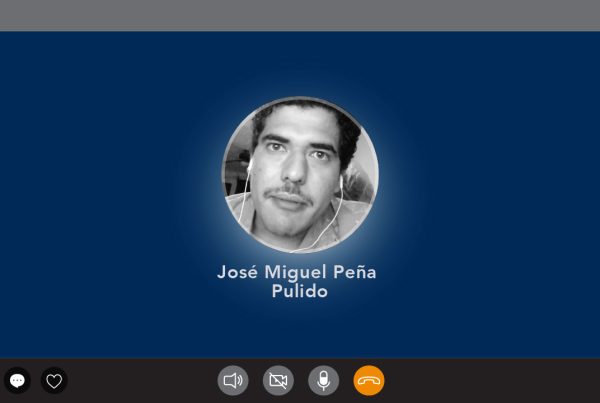Click the word Pulido under the avatar
The image size is (600, 403).
tap(300, 291)
